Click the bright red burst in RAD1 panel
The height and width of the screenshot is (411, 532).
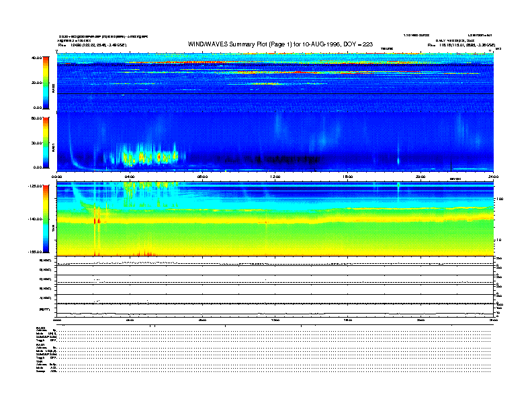point(159,157)
